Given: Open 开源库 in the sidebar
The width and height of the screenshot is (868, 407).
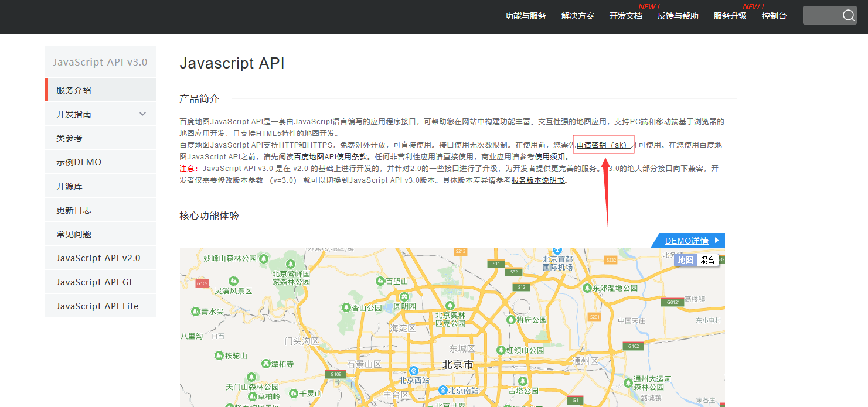Looking at the screenshot, I should [101, 186].
